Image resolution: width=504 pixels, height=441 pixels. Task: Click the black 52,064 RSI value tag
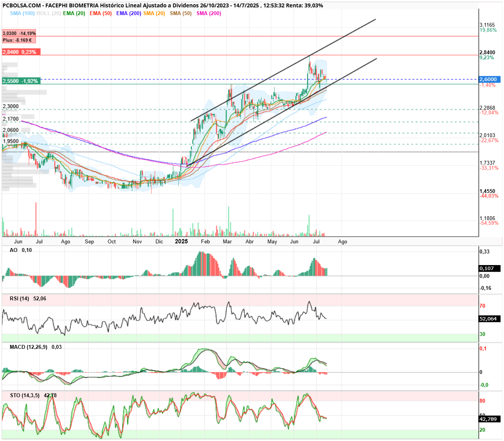490,319
